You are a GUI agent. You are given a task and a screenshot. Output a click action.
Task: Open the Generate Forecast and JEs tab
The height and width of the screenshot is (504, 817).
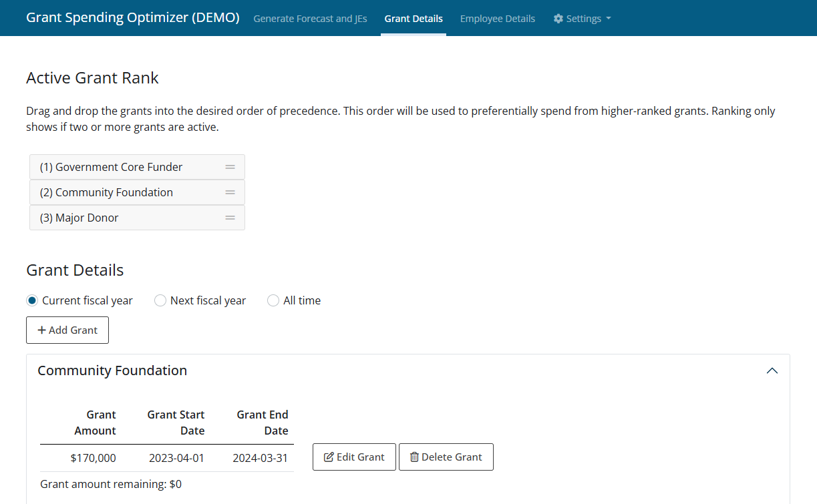(x=310, y=19)
